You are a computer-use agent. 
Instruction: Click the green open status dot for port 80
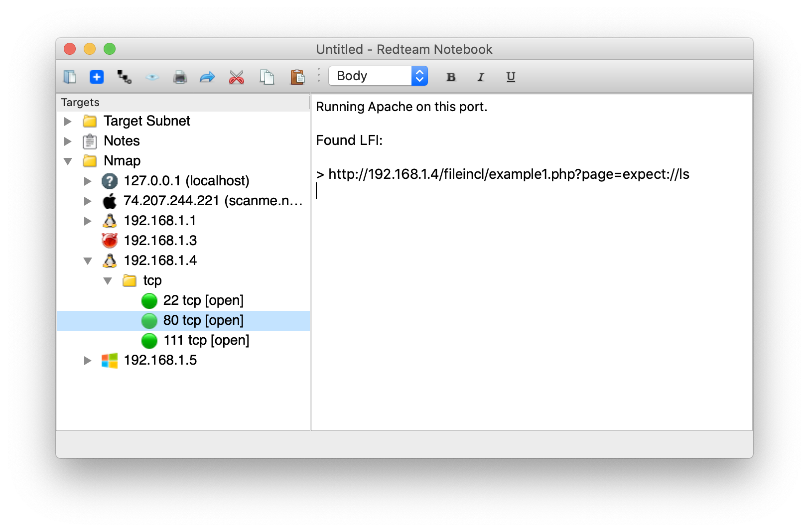coord(149,321)
